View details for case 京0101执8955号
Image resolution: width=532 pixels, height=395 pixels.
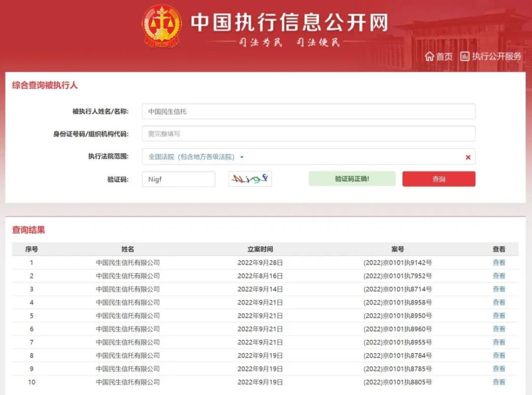coord(499,342)
